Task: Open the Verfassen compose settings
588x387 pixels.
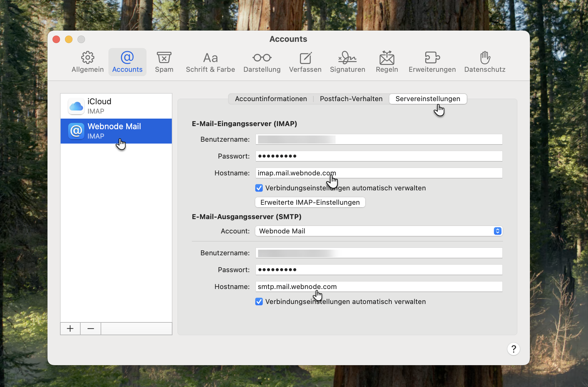Action: tap(305, 62)
